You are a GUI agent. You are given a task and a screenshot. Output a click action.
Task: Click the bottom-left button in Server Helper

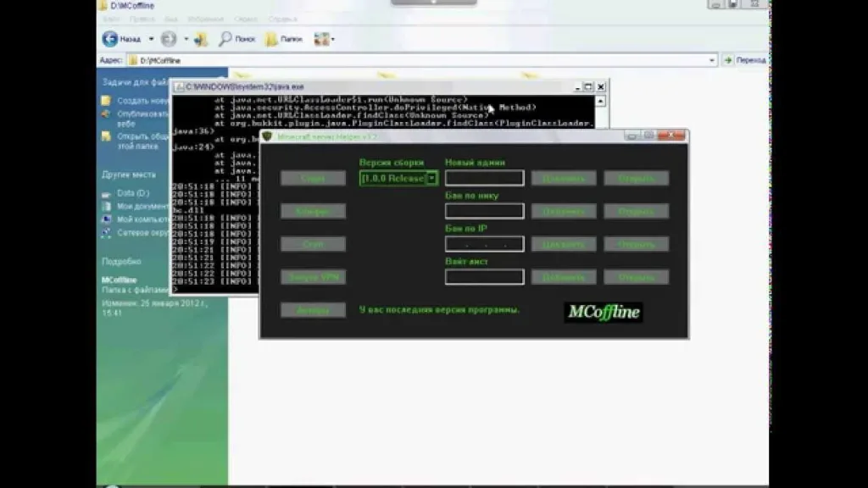pos(314,310)
